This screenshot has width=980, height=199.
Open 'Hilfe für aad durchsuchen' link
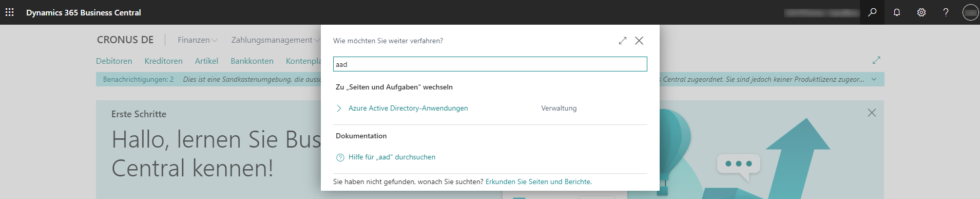pyautogui.click(x=392, y=157)
